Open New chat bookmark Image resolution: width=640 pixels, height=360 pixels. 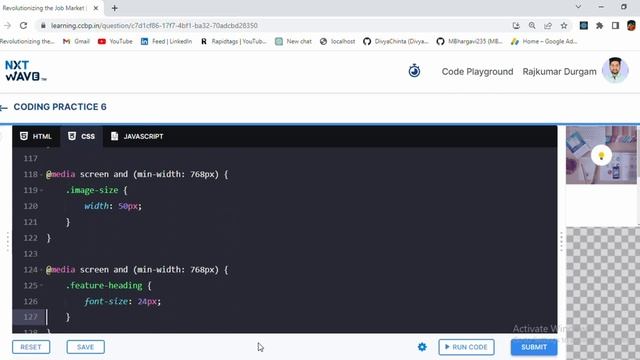pos(293,41)
